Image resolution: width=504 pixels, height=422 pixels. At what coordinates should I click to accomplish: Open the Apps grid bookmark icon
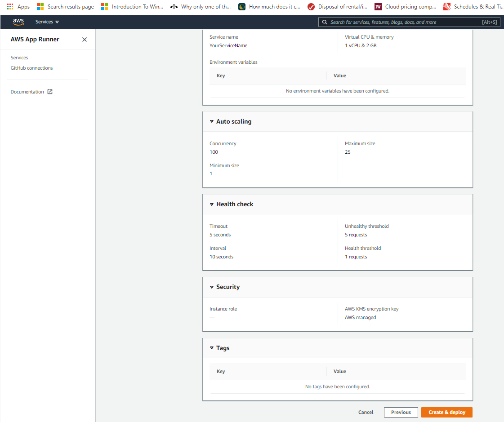10,6
